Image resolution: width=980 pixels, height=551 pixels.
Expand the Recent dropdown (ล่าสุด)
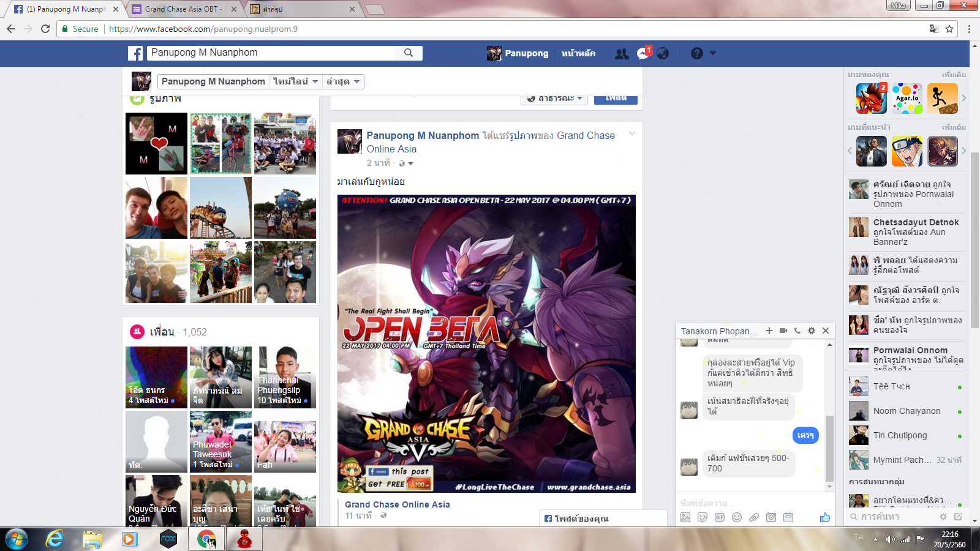[343, 81]
